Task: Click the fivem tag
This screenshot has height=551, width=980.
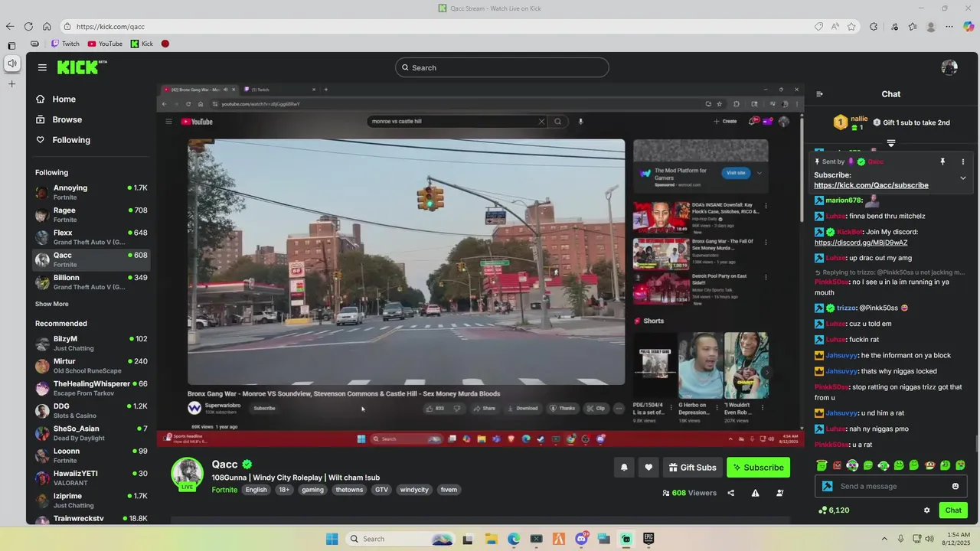Action: click(449, 490)
